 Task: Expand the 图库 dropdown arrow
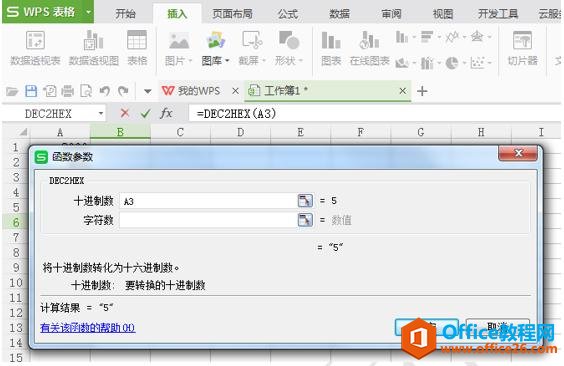(x=227, y=61)
